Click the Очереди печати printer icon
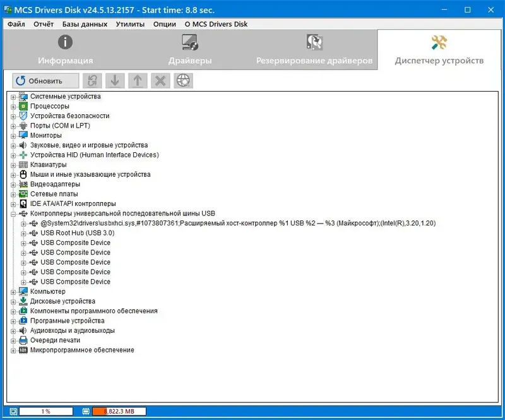 click(x=23, y=340)
